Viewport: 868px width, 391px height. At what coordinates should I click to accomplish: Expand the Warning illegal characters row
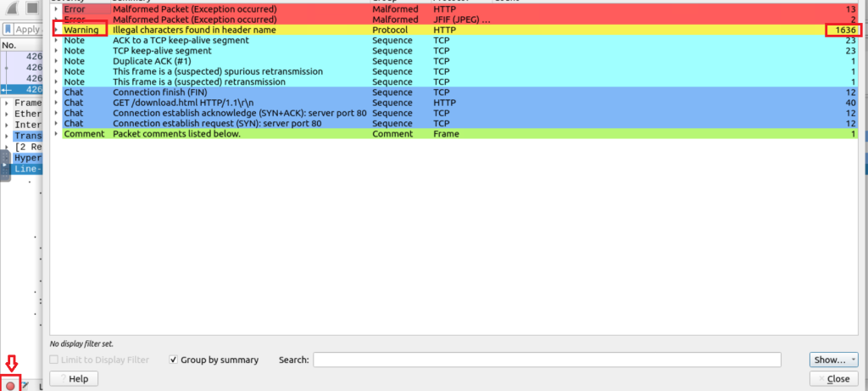[57, 30]
